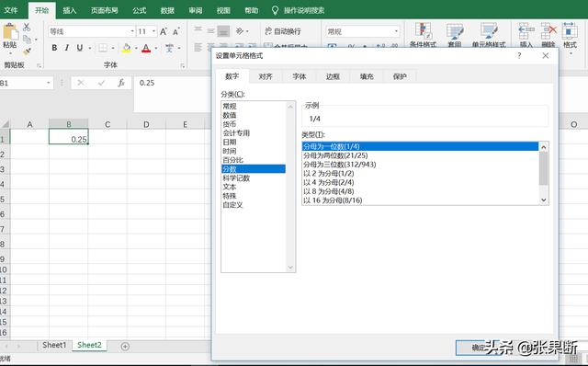Click the Bold formatting icon
588x366 pixels.
point(54,48)
